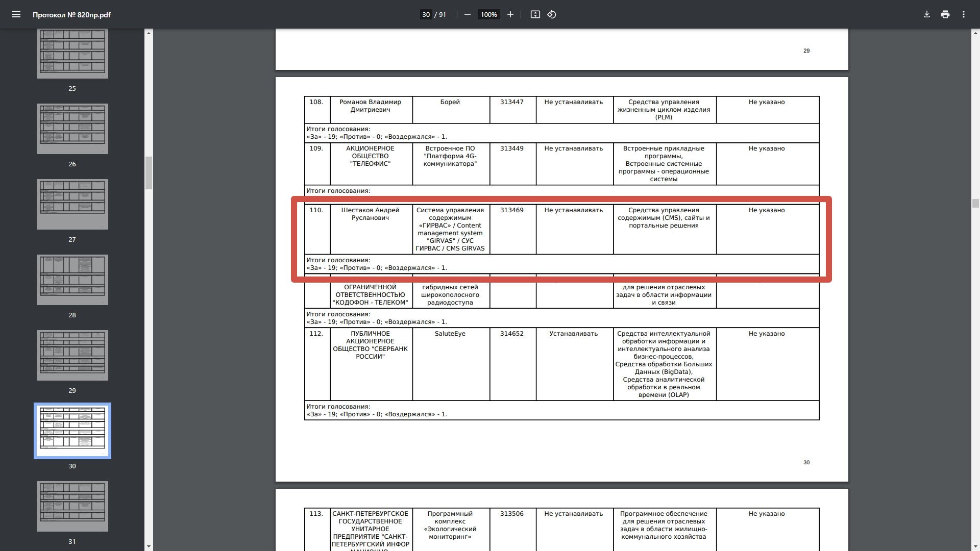Click the fit to page icon
The image size is (980, 551).
click(x=535, y=14)
